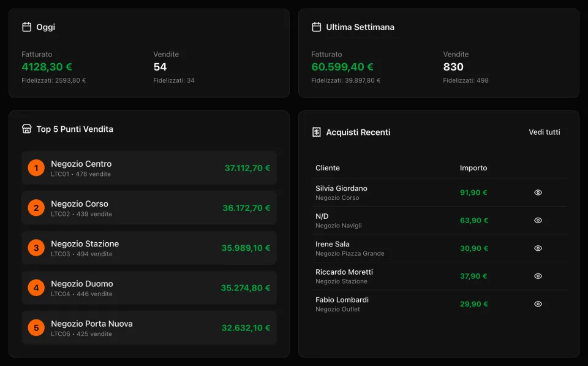588x366 pixels.
Task: Click the calendar icon beside Oggi
Action: click(26, 27)
